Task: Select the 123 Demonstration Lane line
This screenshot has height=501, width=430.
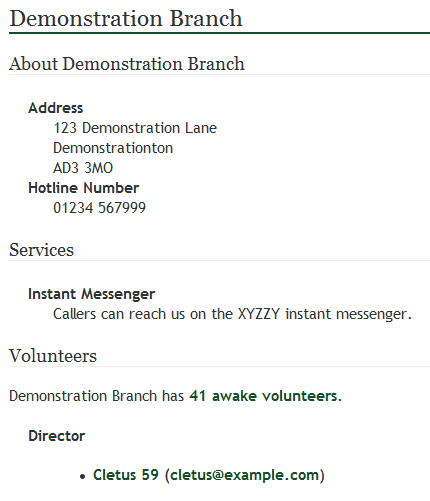Action: (x=135, y=128)
